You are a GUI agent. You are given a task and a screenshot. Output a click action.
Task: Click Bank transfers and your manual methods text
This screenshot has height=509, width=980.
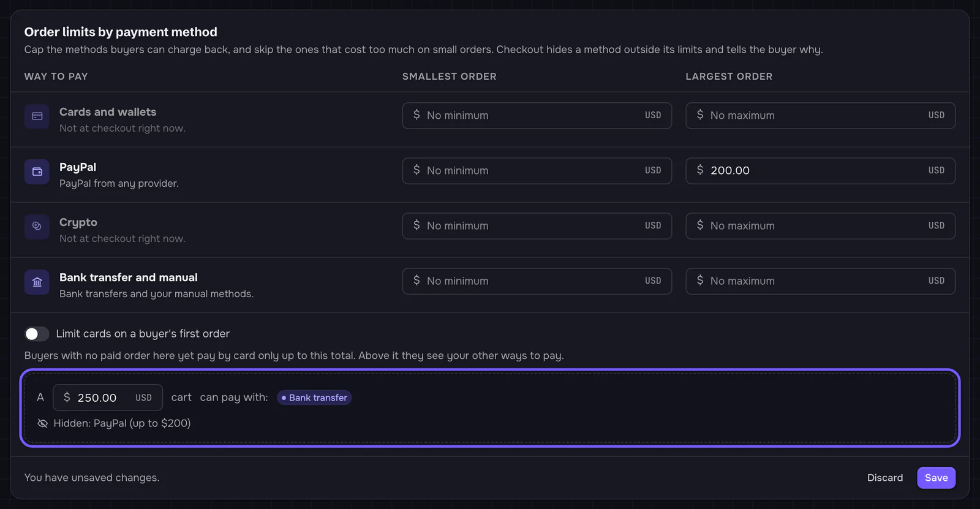tap(156, 294)
